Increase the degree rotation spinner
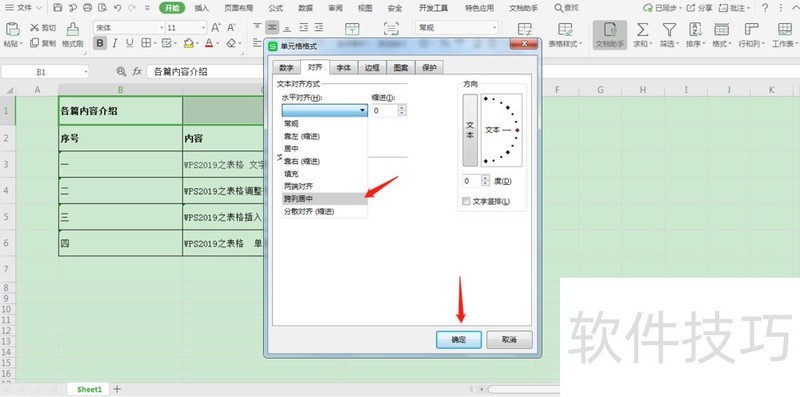Image resolution: width=800 pixels, height=397 pixels. pyautogui.click(x=485, y=178)
